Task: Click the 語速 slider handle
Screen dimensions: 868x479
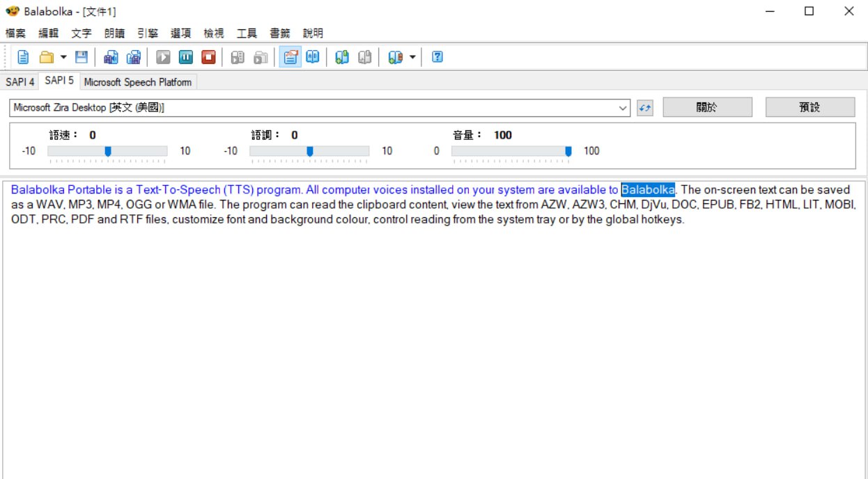Action: tap(108, 151)
